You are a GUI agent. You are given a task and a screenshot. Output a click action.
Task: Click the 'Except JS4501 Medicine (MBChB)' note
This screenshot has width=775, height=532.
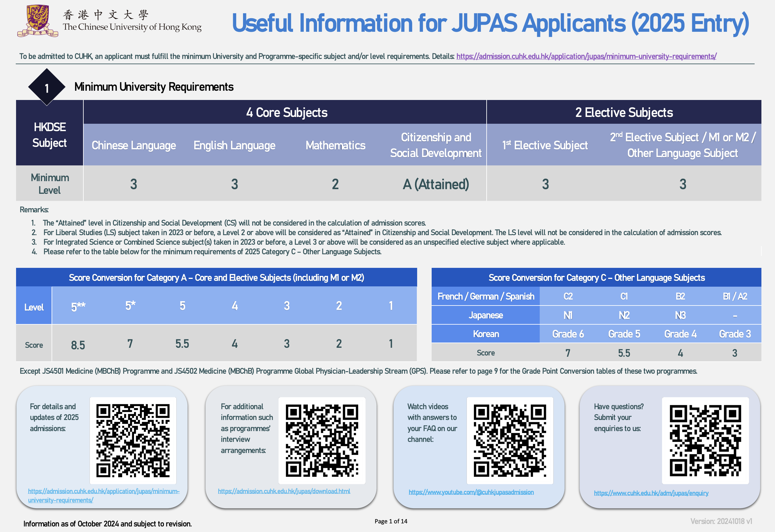[x=358, y=371]
